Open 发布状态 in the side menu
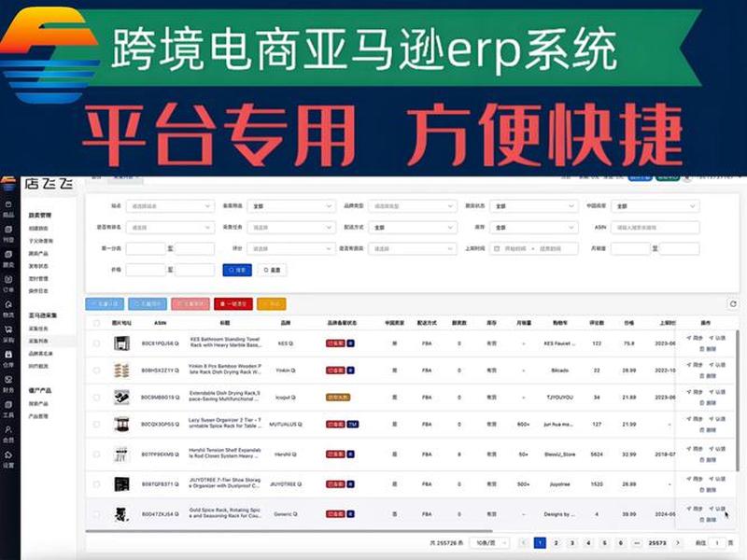 pos(38,266)
